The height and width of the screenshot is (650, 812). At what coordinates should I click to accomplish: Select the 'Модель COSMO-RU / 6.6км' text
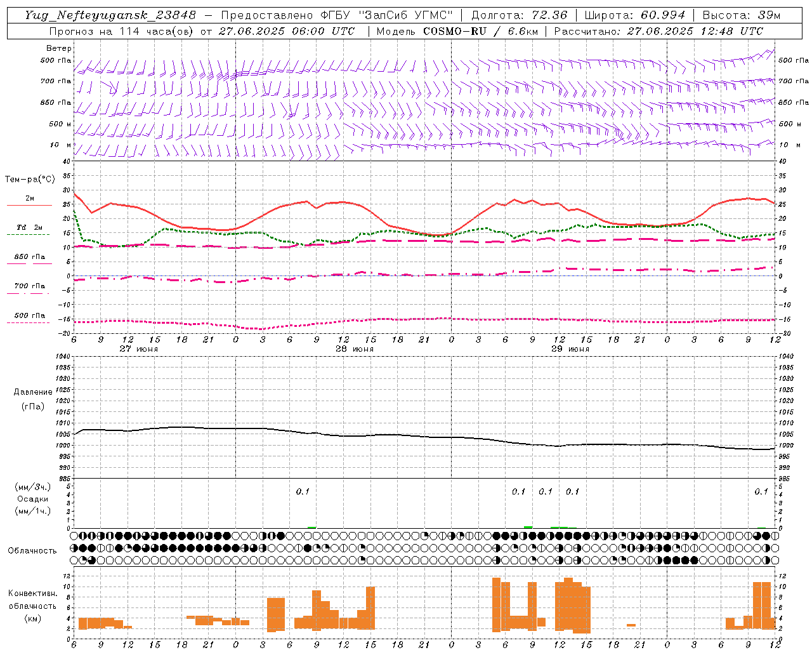[457, 31]
